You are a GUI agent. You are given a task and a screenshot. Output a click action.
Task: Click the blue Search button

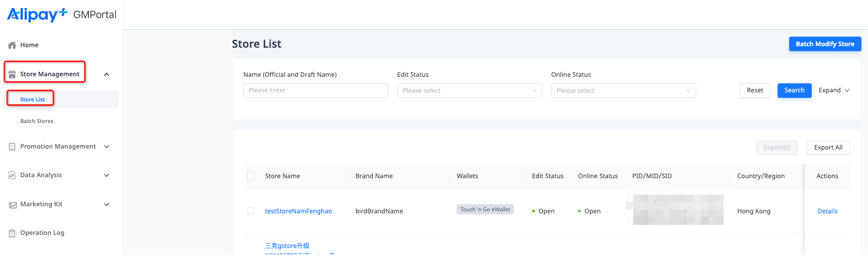point(794,90)
